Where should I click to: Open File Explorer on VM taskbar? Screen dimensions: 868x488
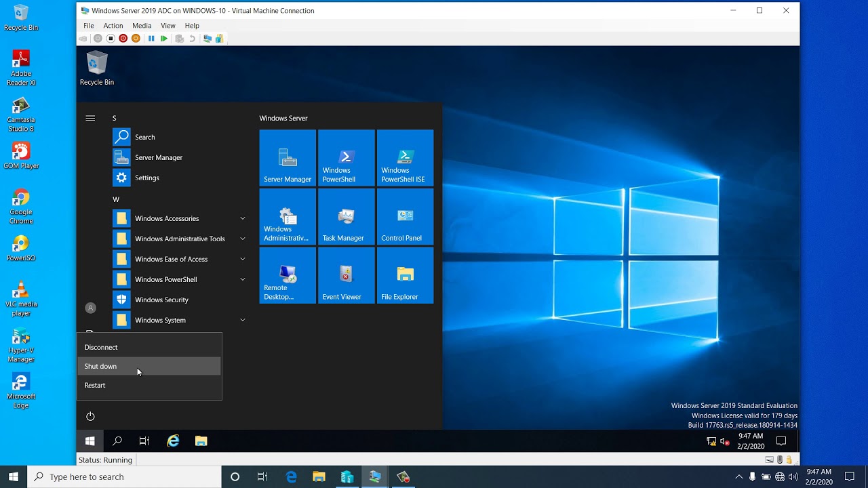point(201,441)
